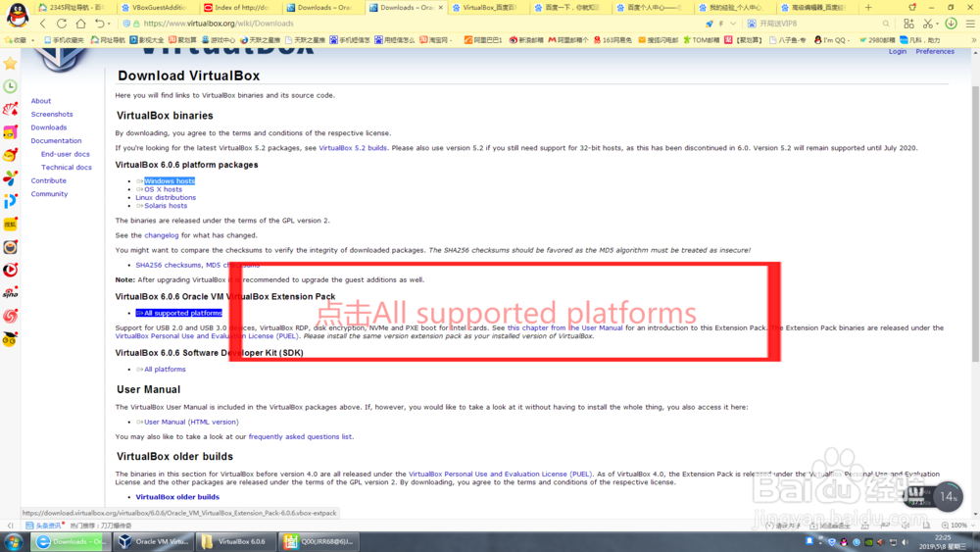
Task: Open the OS X hosts download link
Action: (163, 189)
